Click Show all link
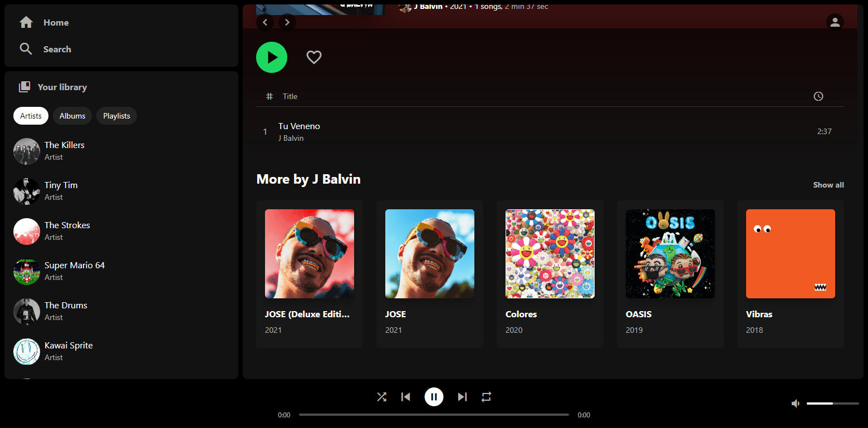The height and width of the screenshot is (428, 868). [x=828, y=185]
